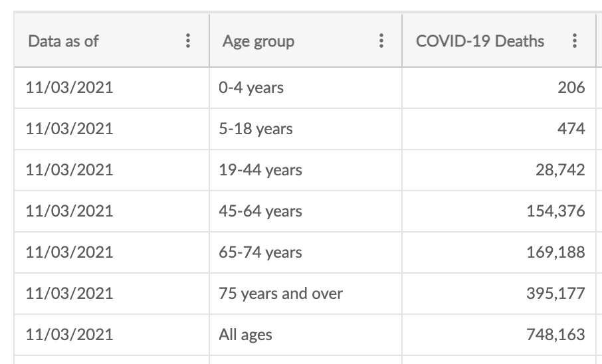
Task: Select the 45-64 years age group cell
Action: (306, 211)
